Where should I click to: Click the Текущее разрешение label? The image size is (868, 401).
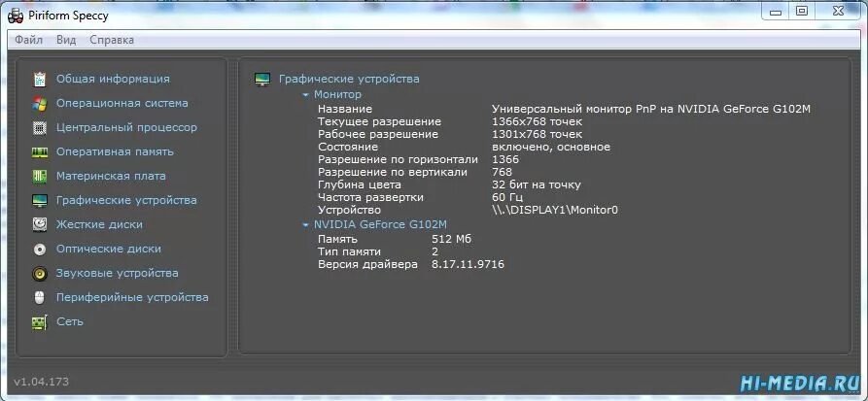380,121
